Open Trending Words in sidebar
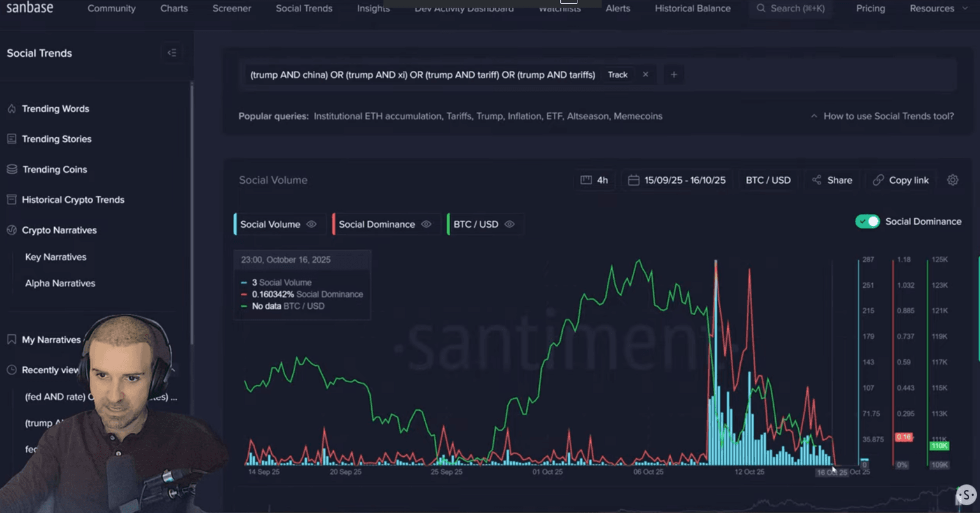This screenshot has width=980, height=513. point(56,108)
